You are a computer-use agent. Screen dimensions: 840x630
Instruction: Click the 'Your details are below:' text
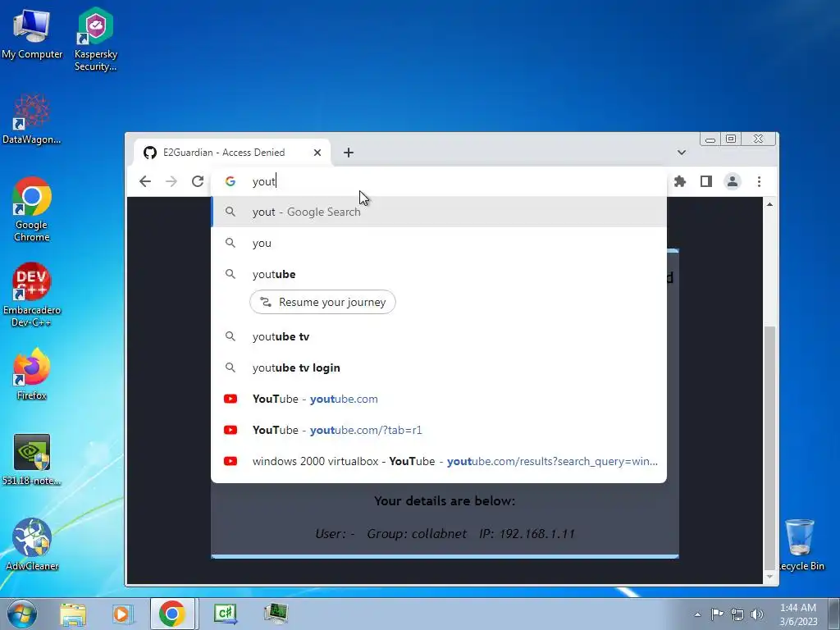[x=444, y=501]
